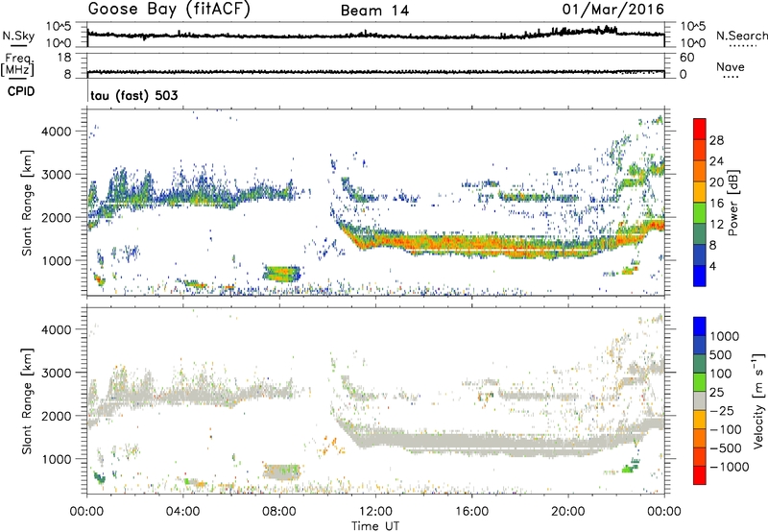Click the velocity panel's "Slant Range [km]" label

pos(27,400)
